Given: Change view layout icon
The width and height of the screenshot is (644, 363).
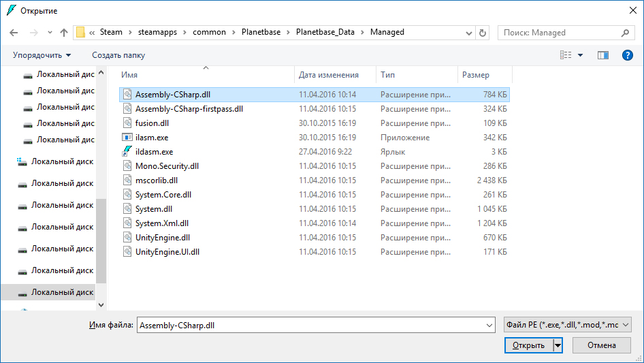Looking at the screenshot, I should pyautogui.click(x=566, y=55).
